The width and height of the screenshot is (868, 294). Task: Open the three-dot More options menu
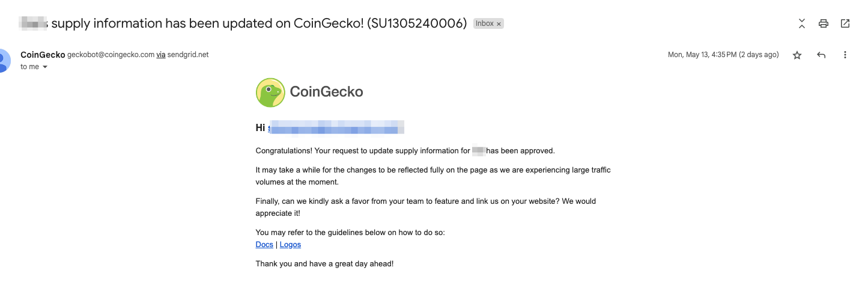coord(845,55)
